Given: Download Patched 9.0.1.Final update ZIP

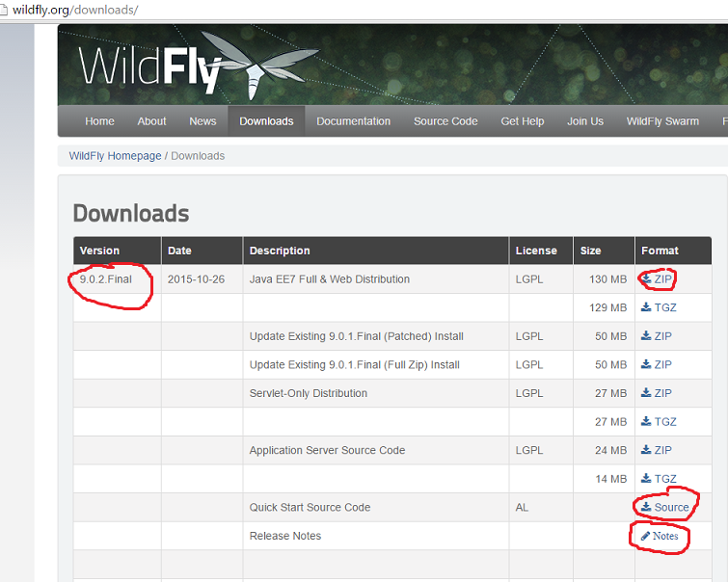Looking at the screenshot, I should click(x=657, y=336).
